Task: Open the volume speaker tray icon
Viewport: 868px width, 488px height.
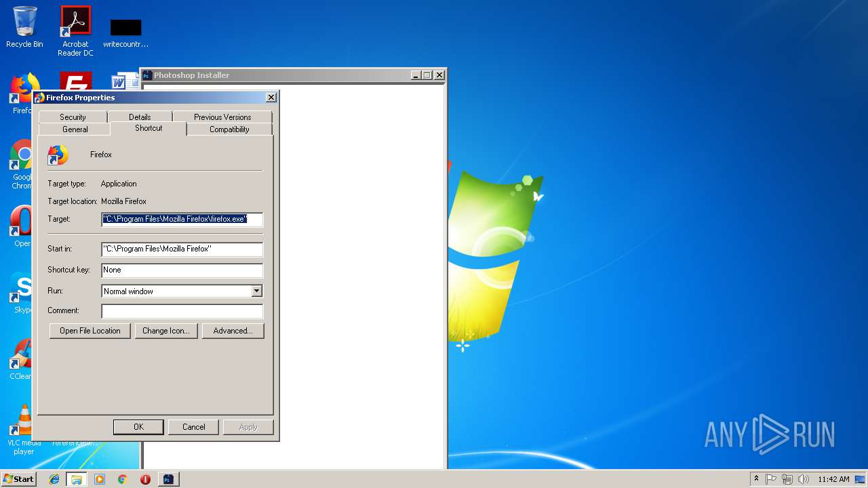Action: 804,479
